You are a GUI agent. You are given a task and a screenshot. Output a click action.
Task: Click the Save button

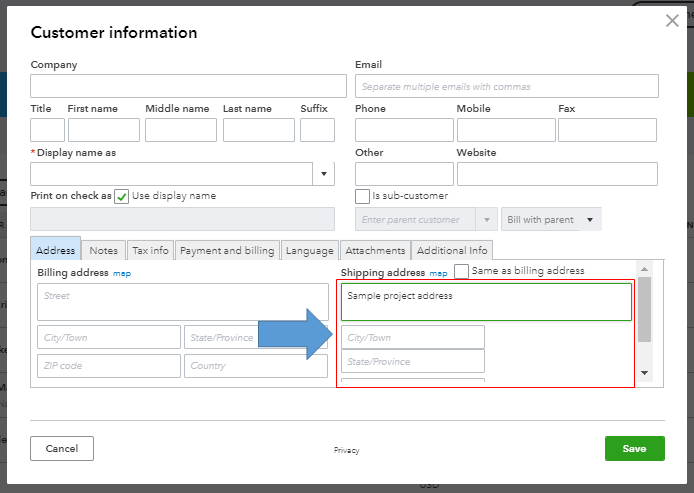click(x=634, y=449)
